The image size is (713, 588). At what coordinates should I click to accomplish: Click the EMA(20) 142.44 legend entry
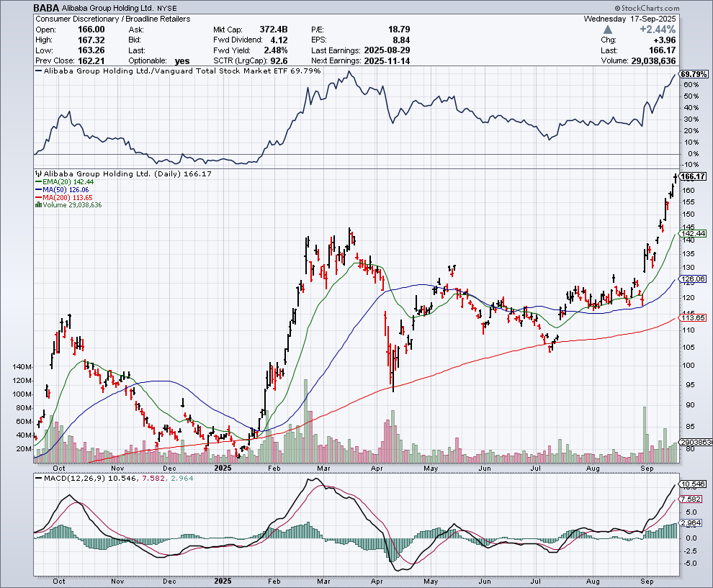(68, 182)
